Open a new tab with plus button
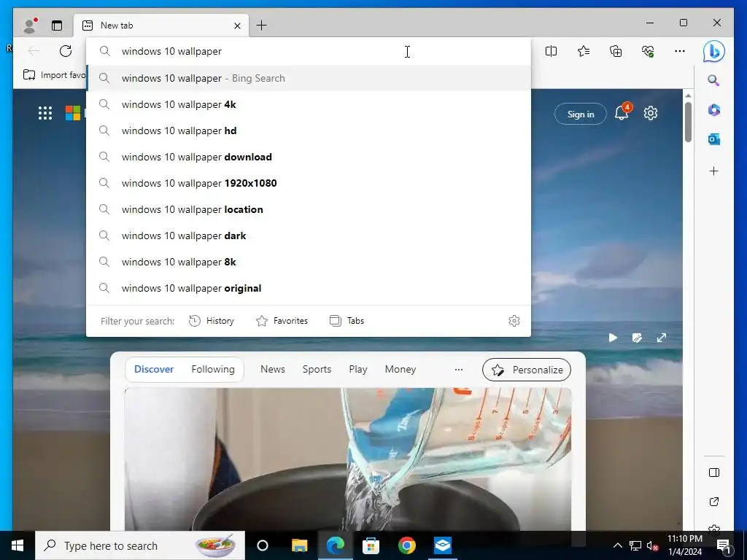 click(262, 26)
